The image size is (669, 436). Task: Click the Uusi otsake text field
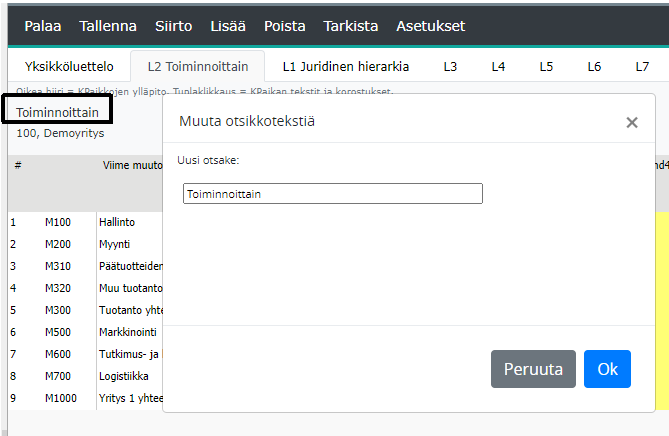point(332,194)
